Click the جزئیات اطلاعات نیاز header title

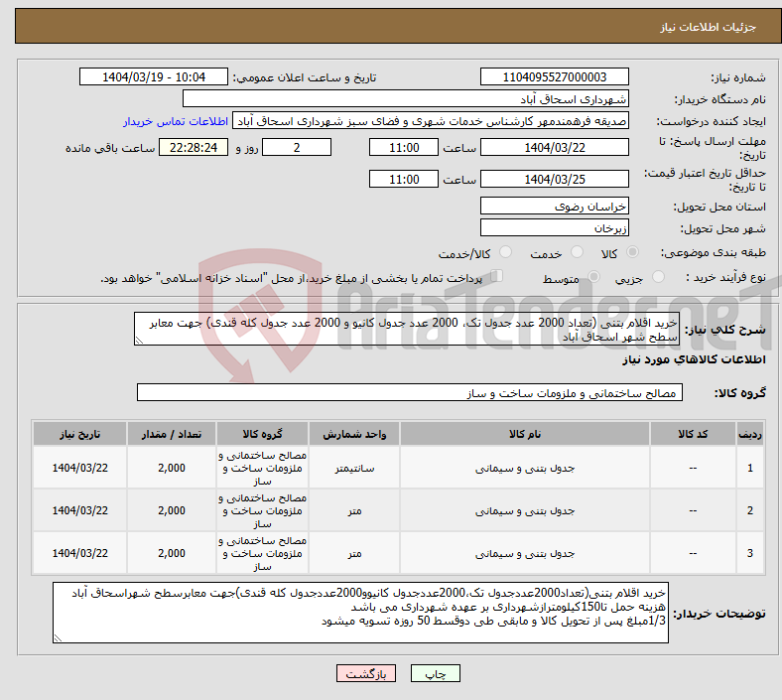[708, 27]
